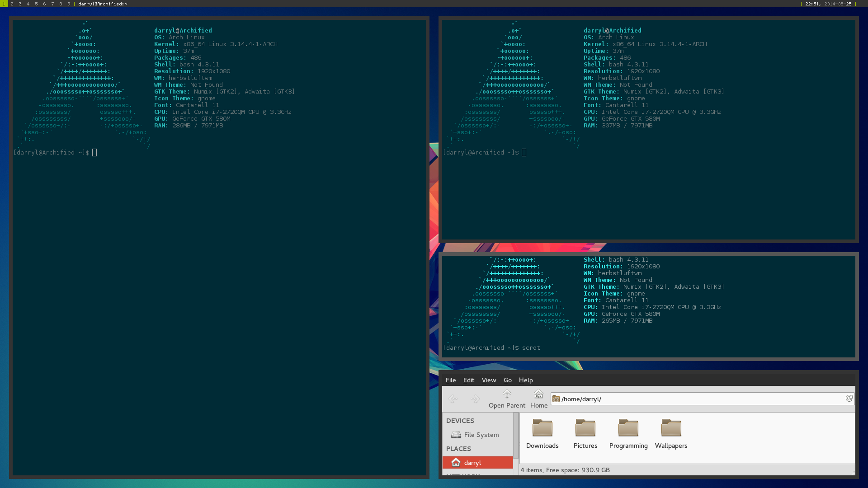868x488 pixels.
Task: Click the View menu in file manager
Action: click(x=488, y=380)
